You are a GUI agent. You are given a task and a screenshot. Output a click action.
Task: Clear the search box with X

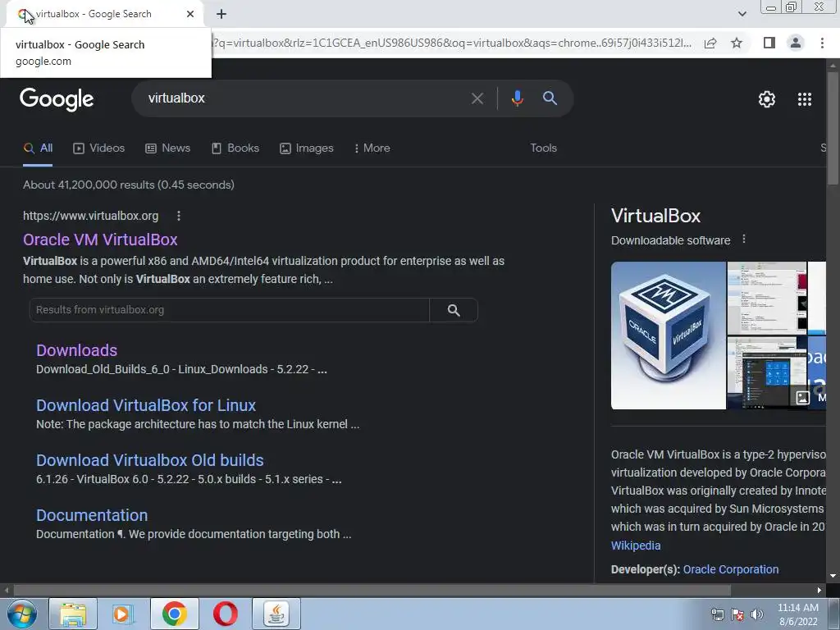pos(477,98)
